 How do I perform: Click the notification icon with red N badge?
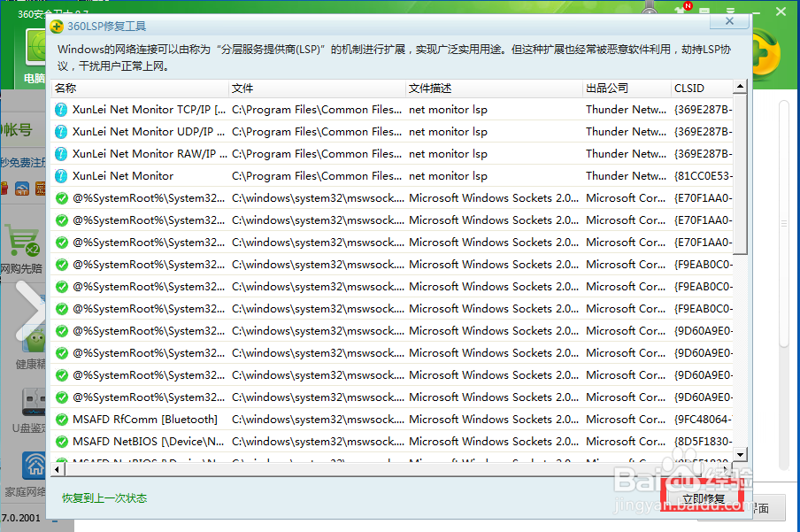click(x=681, y=9)
